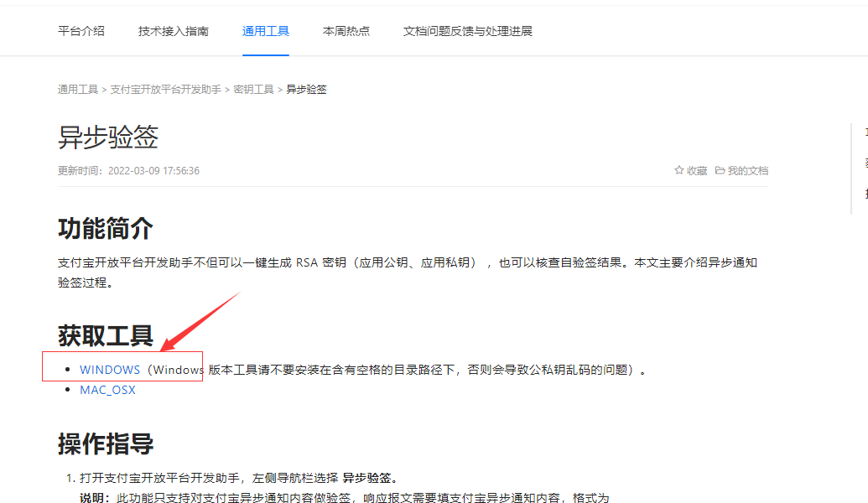Click the 收藏 star icon

click(x=679, y=170)
